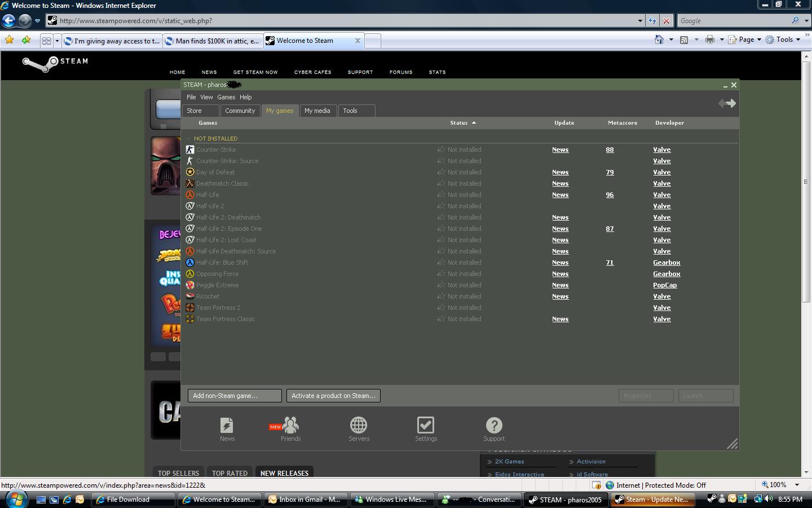Image resolution: width=812 pixels, height=508 pixels.
Task: Refresh the page in Internet Explorer
Action: [x=652, y=21]
